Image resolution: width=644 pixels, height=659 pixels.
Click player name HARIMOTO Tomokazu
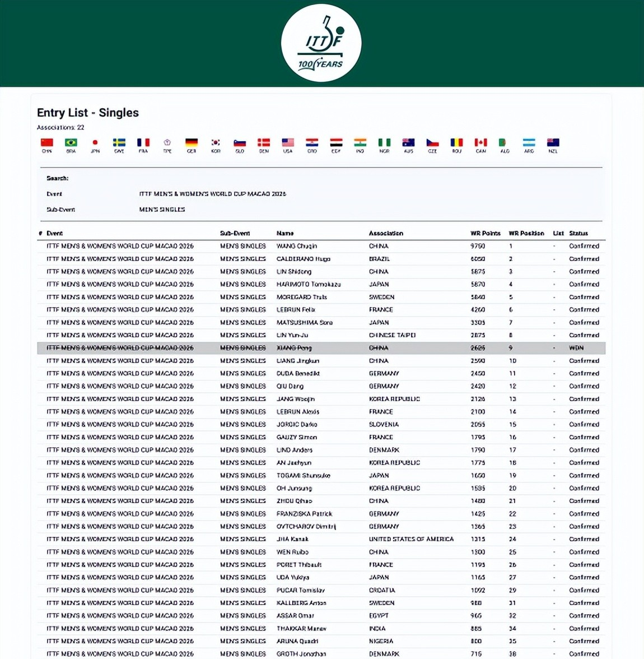[309, 284]
